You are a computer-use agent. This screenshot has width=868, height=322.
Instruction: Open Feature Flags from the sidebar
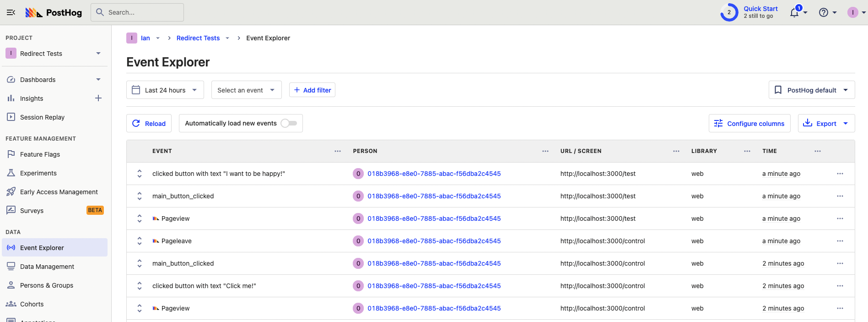[40, 154]
